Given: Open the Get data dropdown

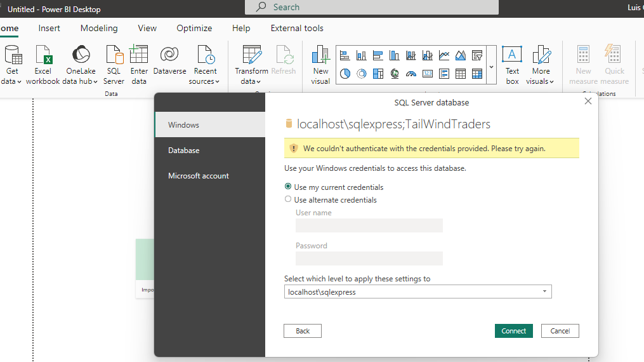Looking at the screenshot, I should click(x=11, y=81).
